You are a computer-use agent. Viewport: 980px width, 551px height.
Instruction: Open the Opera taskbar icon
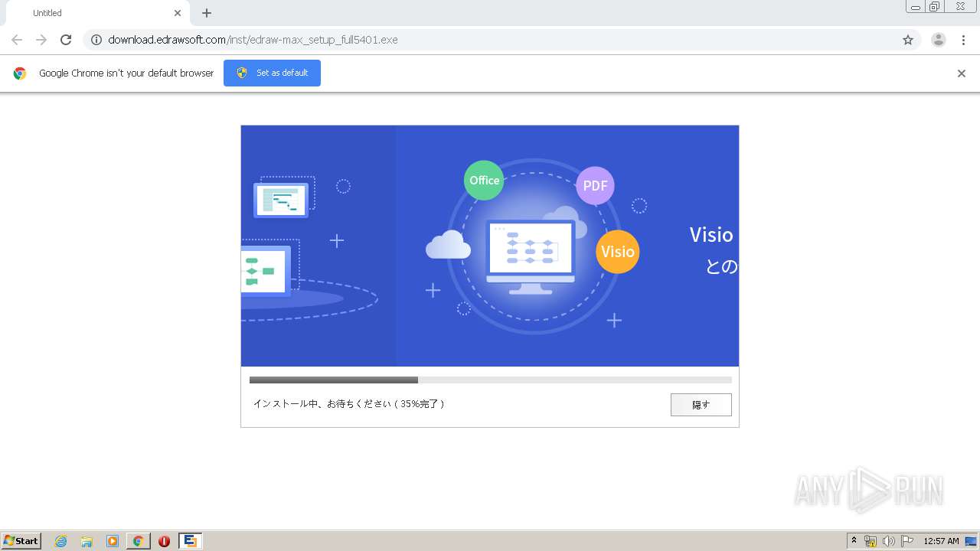point(164,541)
